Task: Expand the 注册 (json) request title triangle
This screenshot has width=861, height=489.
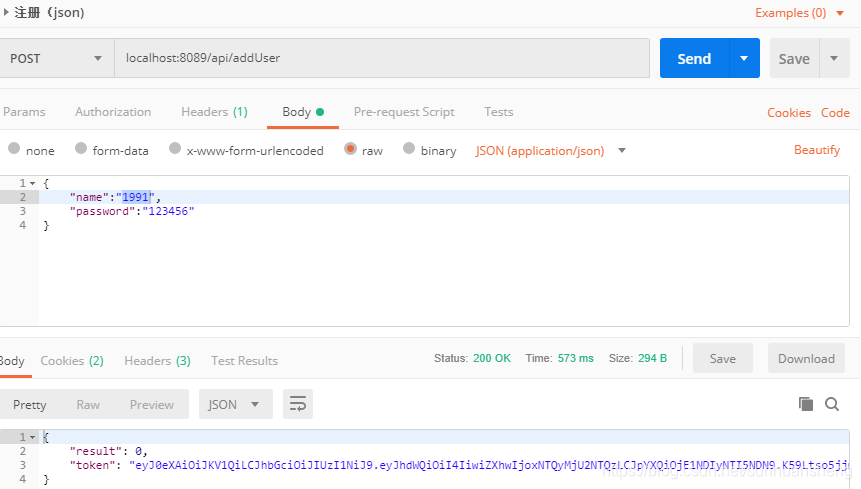Action: [x=6, y=12]
